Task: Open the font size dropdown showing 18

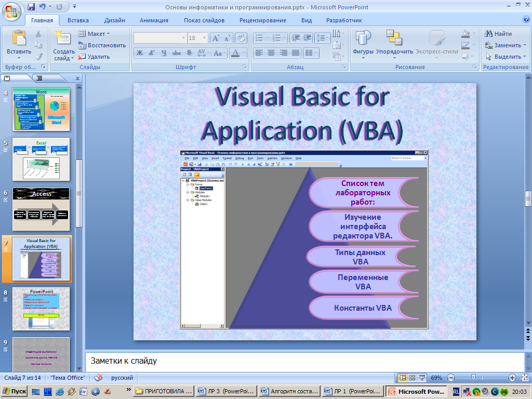Action: pos(204,38)
